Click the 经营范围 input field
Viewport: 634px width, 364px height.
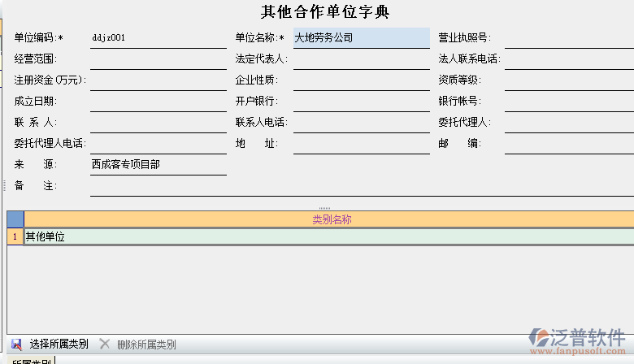click(x=158, y=59)
